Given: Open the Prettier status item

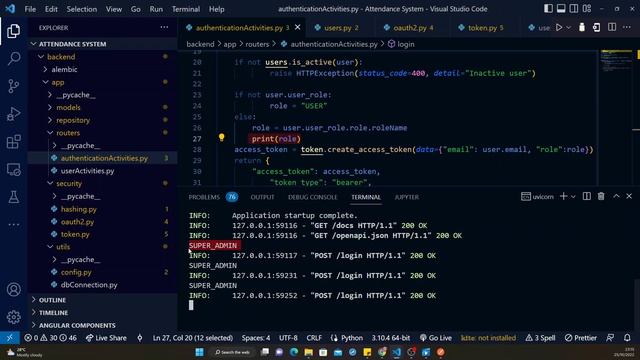Looking at the screenshot, I should pos(580,338).
